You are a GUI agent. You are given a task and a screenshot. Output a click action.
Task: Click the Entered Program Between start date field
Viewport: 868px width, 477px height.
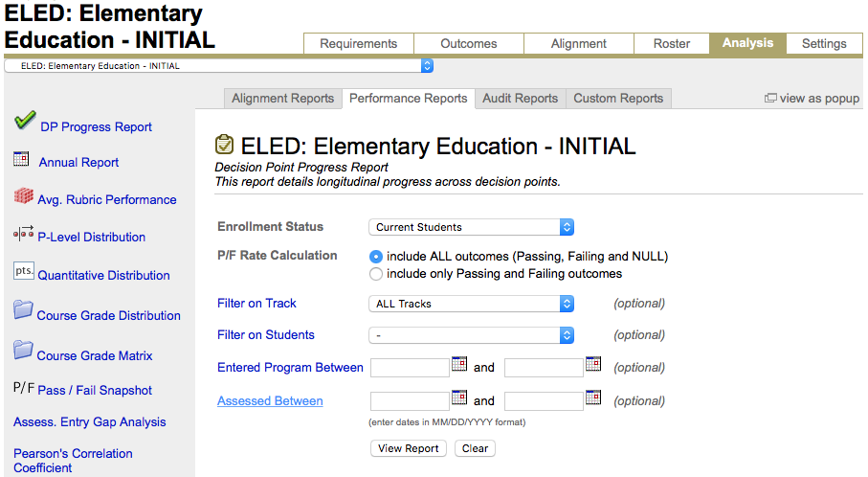pyautogui.click(x=410, y=368)
